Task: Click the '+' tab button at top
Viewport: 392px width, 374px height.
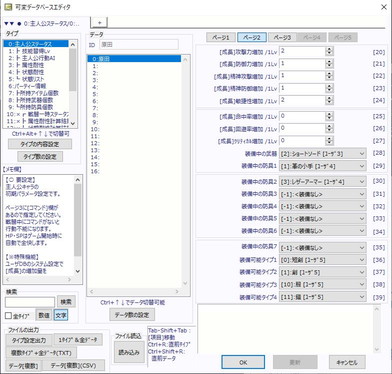Action: click(x=99, y=22)
